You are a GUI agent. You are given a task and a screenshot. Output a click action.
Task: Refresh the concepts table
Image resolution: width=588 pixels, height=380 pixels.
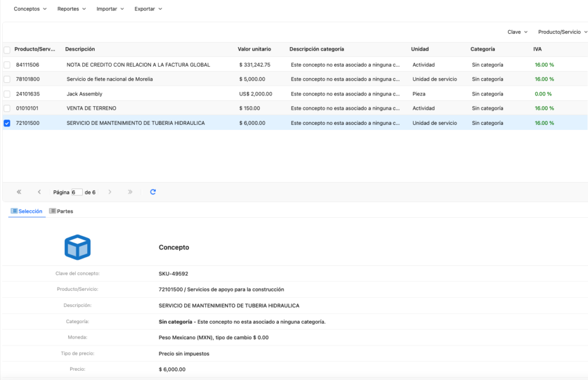pyautogui.click(x=153, y=192)
